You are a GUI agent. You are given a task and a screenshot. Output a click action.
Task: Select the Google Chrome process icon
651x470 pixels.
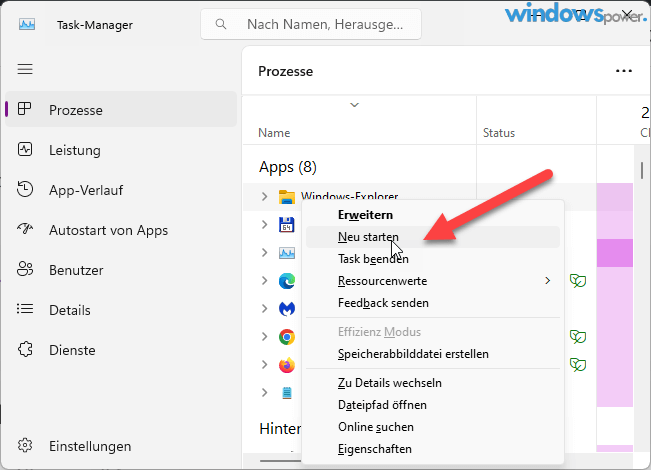(x=286, y=337)
